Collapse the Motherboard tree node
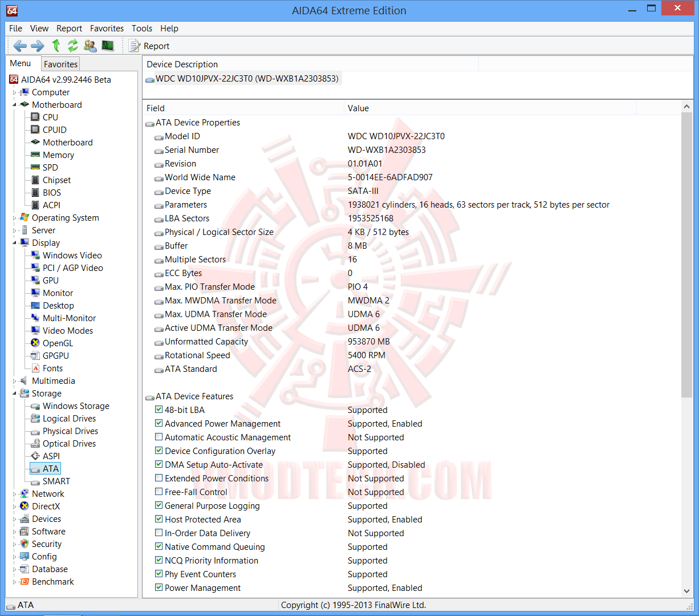 [15, 105]
